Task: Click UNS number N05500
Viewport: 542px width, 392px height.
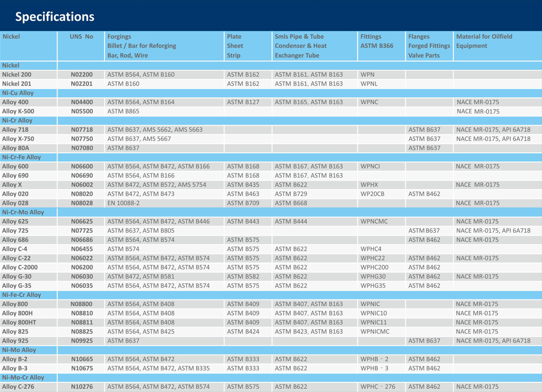Action: click(82, 112)
